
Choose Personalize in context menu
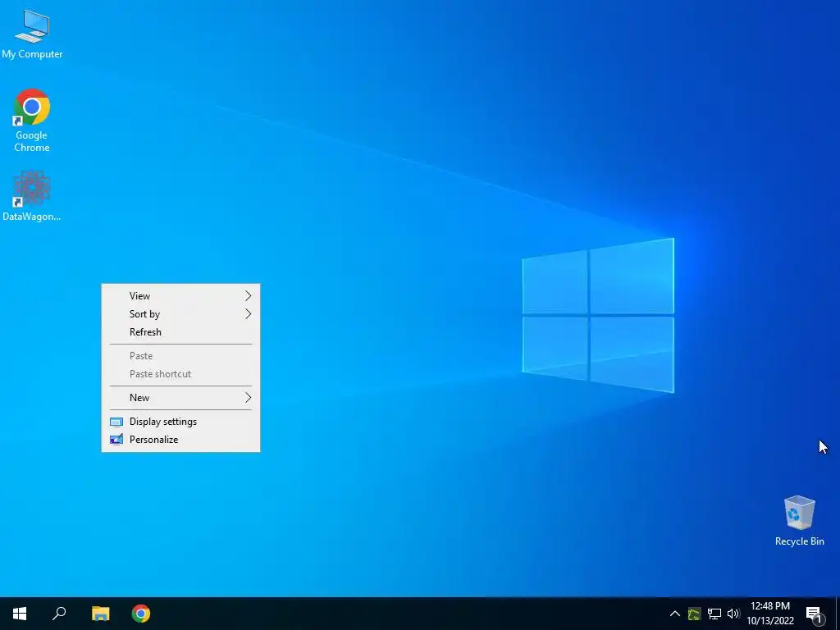(180, 440)
